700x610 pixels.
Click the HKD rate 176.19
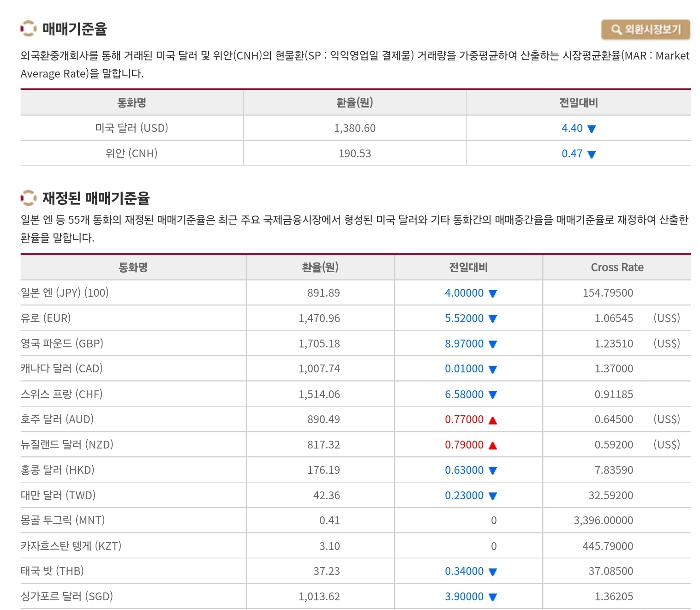tap(323, 470)
